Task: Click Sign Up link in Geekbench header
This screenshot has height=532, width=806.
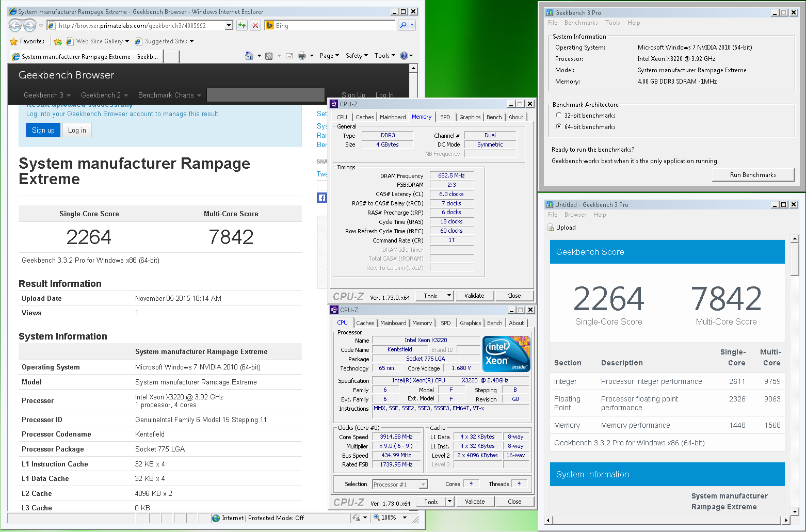Action: (353, 95)
